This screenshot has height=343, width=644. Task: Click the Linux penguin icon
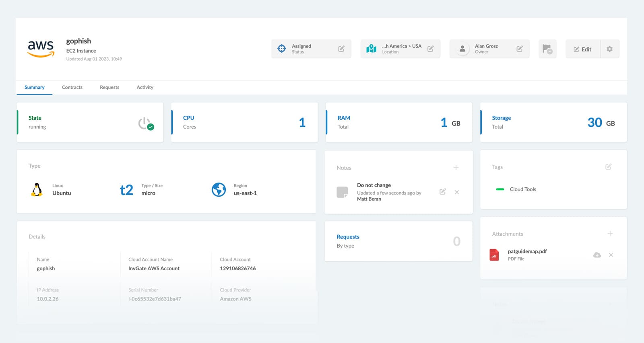pos(37,189)
